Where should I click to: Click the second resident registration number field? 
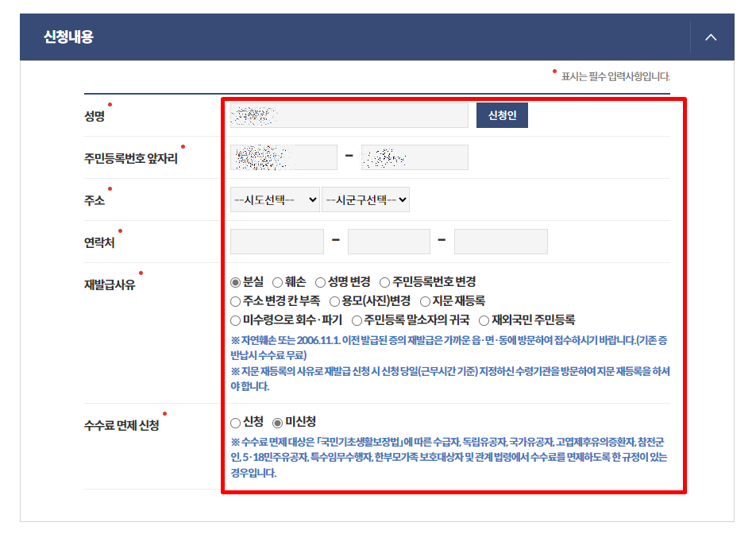point(415,157)
